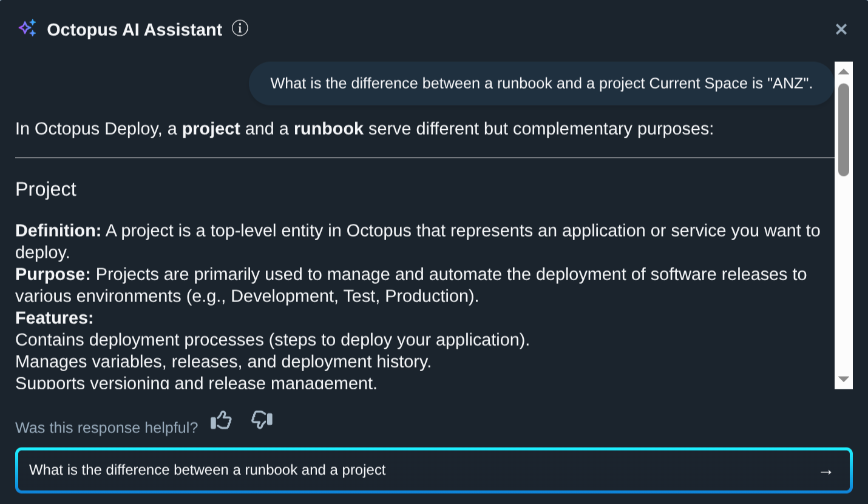
Task: Click the "Features:" label
Action: pyautogui.click(x=55, y=318)
